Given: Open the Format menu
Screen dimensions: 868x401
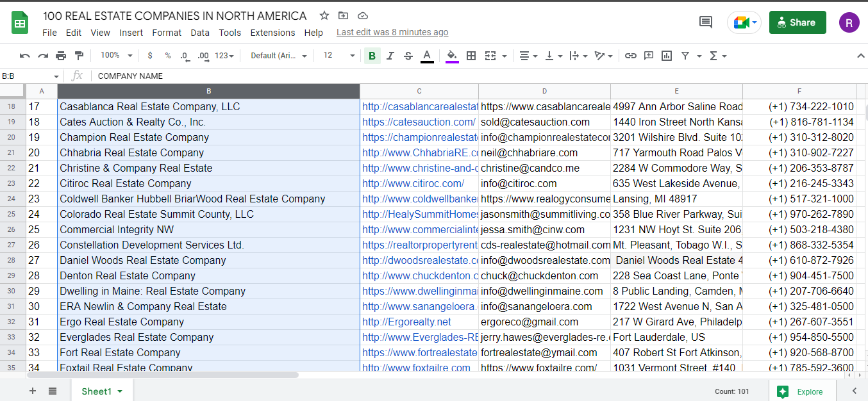Looking at the screenshot, I should tap(167, 33).
